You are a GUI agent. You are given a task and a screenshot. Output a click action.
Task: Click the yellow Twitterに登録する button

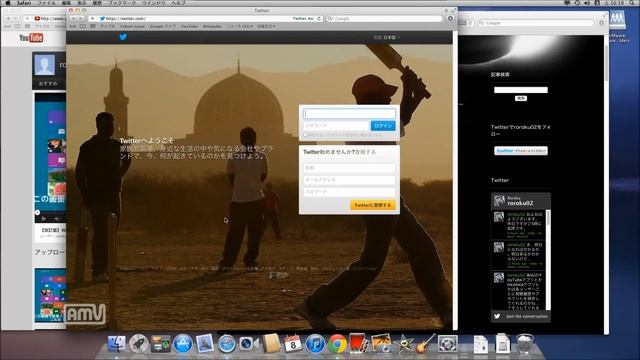(x=373, y=205)
